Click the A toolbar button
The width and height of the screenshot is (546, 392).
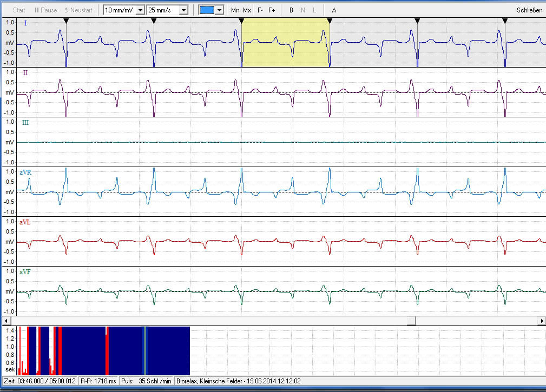click(x=334, y=10)
